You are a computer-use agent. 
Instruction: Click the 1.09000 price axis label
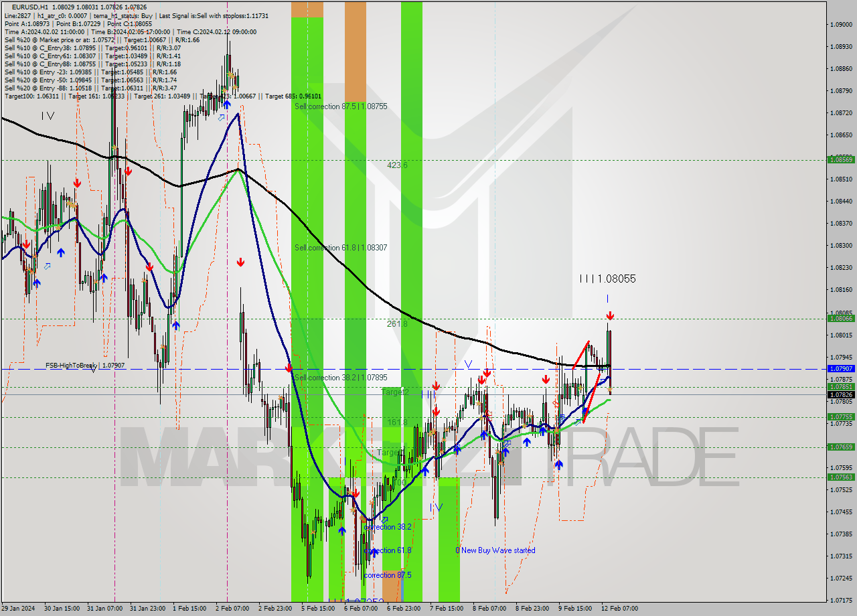point(841,25)
